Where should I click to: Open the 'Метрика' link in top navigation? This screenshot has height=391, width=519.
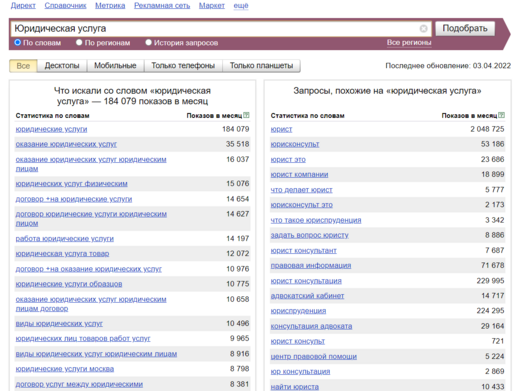click(110, 5)
